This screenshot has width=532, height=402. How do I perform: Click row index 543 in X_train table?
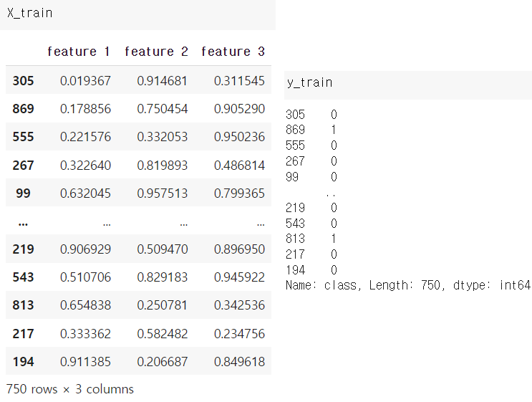coord(23,277)
